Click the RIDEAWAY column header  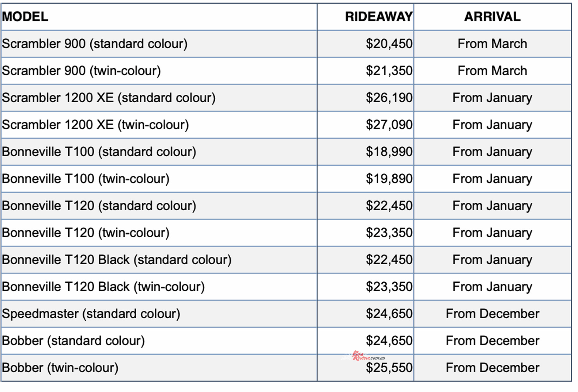[x=379, y=17]
